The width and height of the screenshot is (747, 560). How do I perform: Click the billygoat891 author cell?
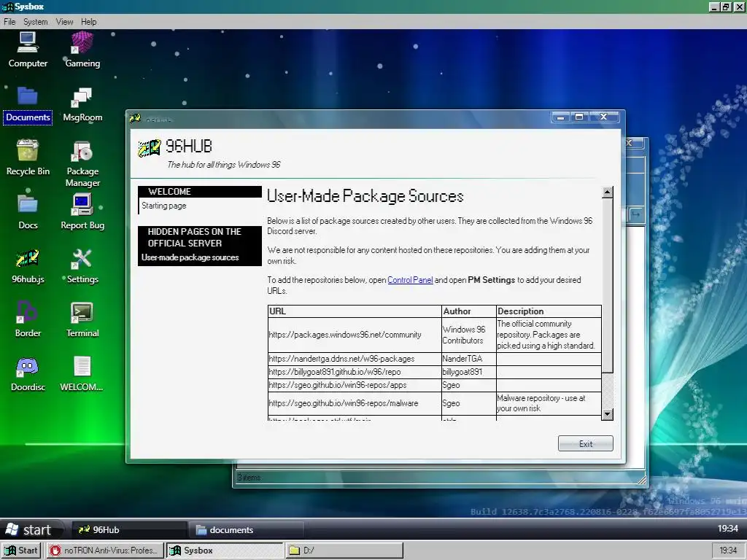click(469, 372)
